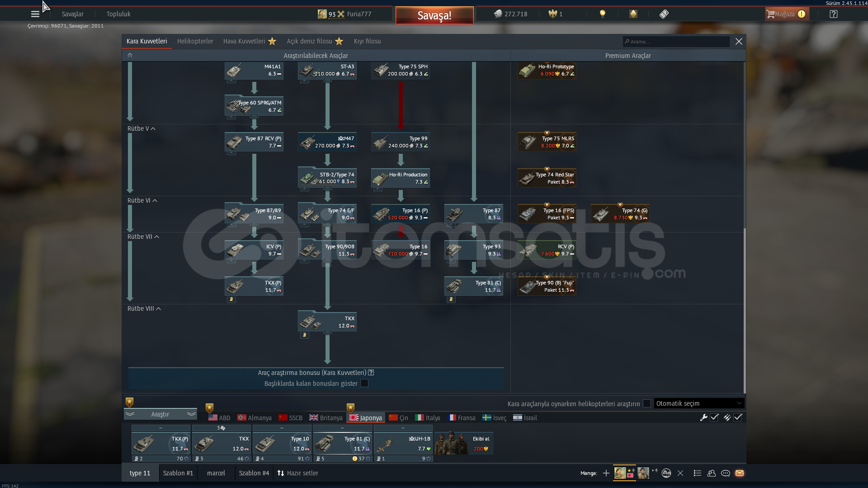
Task: Switch to Kıyı filosu tab
Action: (x=367, y=41)
